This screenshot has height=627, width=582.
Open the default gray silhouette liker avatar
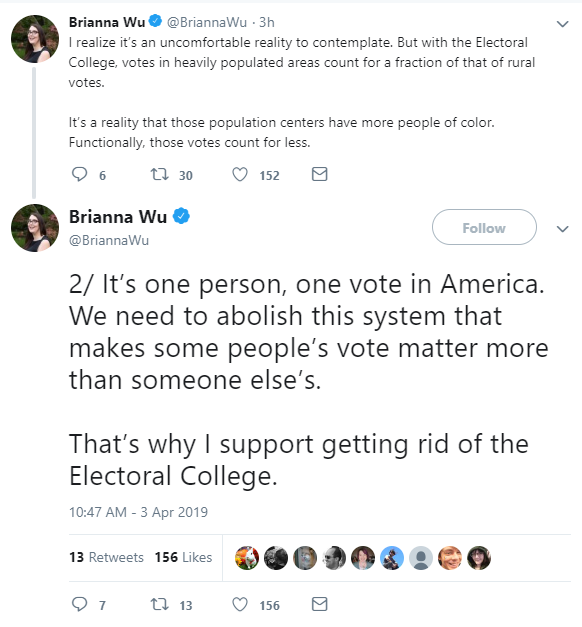tap(421, 558)
